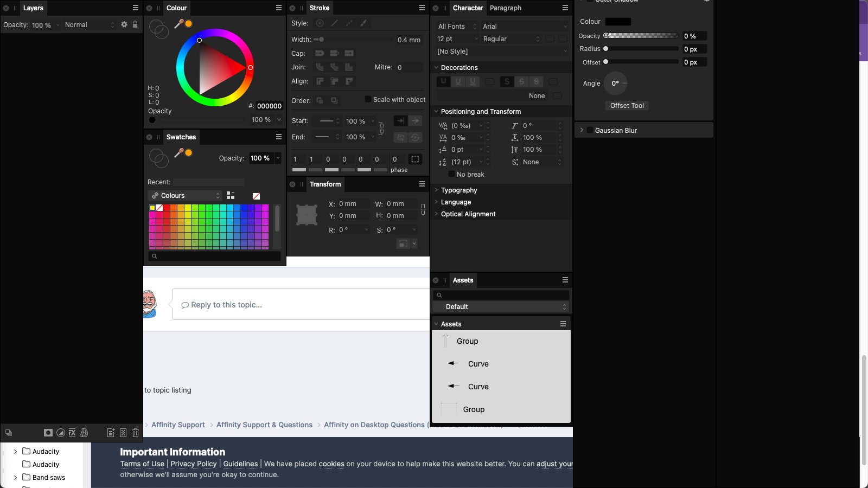Open the Normal blend mode dropdown
The image size is (868, 488).
coord(90,25)
